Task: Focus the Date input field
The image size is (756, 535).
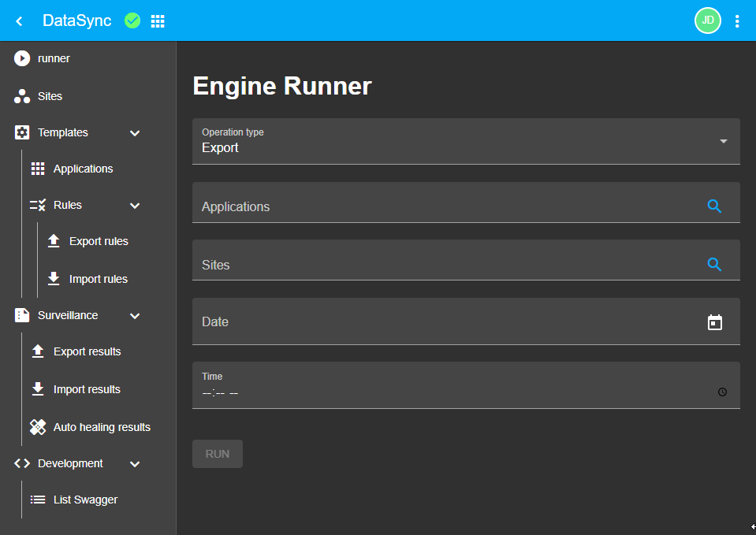Action: coord(466,321)
